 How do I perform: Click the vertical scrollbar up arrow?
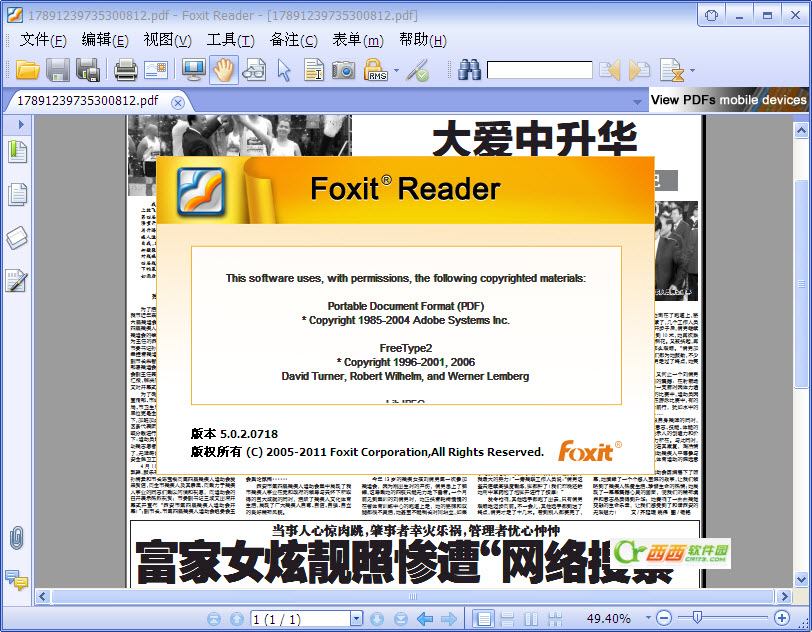pyautogui.click(x=801, y=130)
